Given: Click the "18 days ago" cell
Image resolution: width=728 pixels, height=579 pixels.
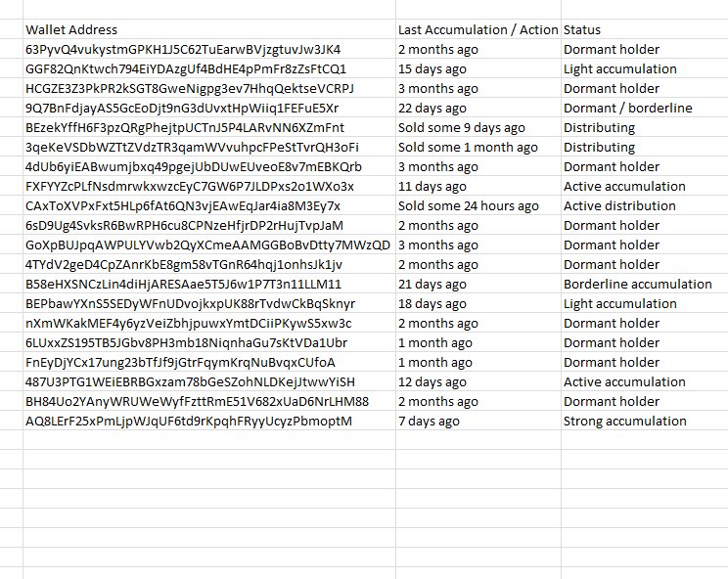Looking at the screenshot, I should click(432, 304).
